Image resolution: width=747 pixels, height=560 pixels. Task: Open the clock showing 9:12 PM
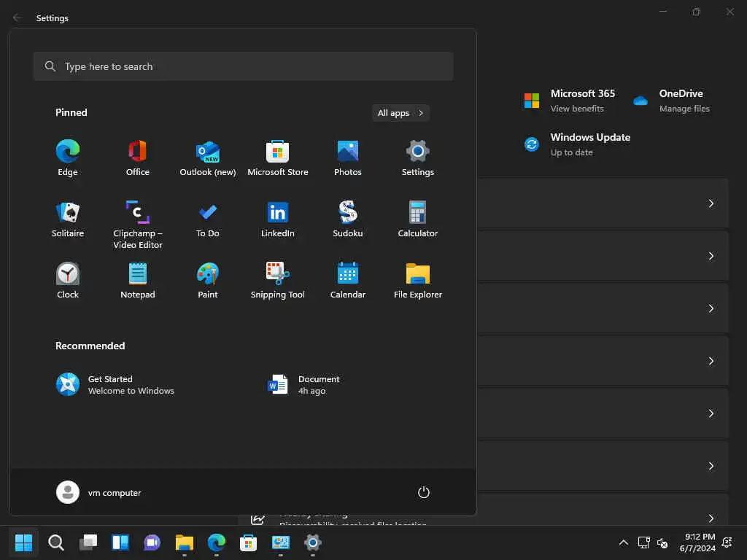tap(697, 542)
